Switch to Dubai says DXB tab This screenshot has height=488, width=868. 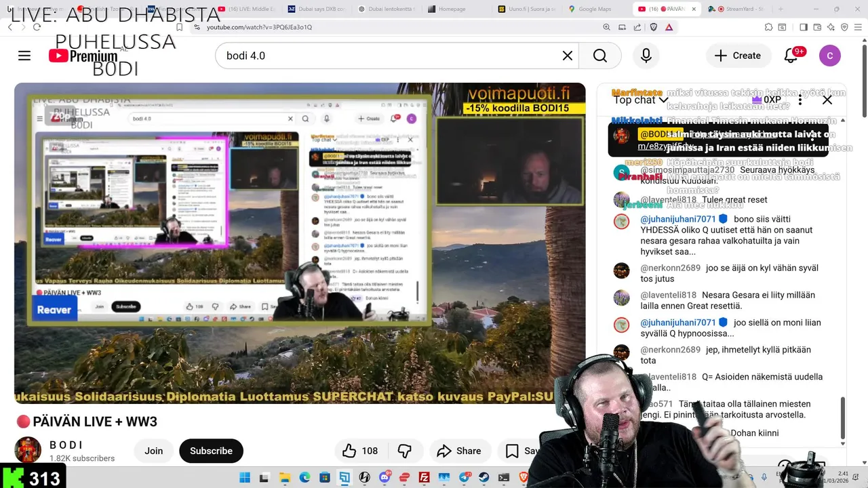(x=316, y=9)
